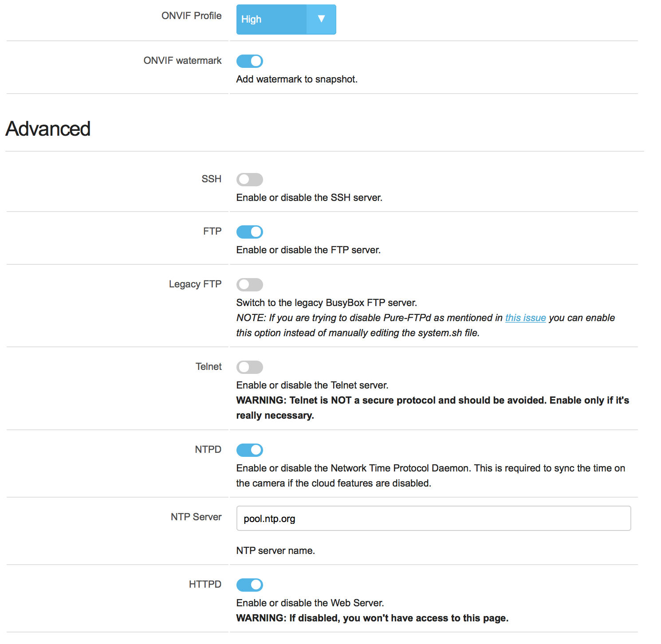Turn off the FTP server toggle

pos(250,232)
